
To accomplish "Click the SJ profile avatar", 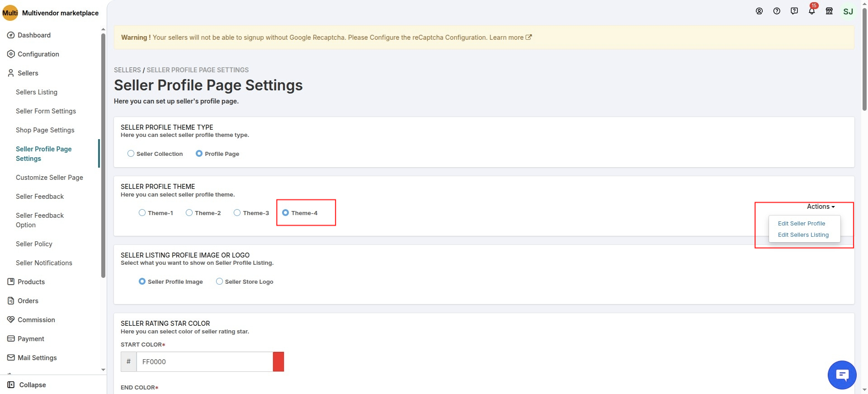I will (848, 12).
